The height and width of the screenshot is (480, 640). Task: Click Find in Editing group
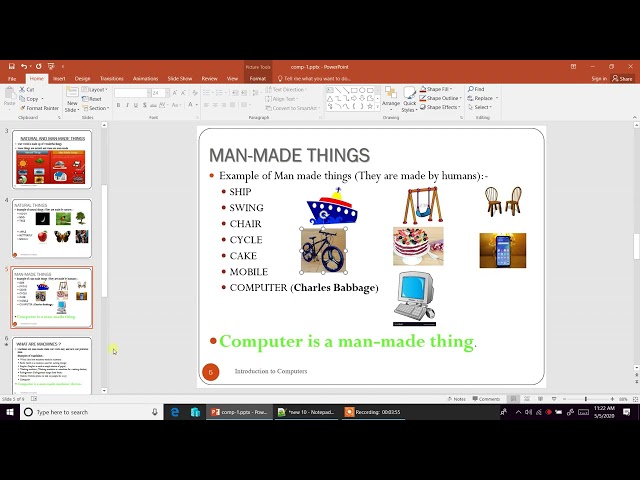476,89
